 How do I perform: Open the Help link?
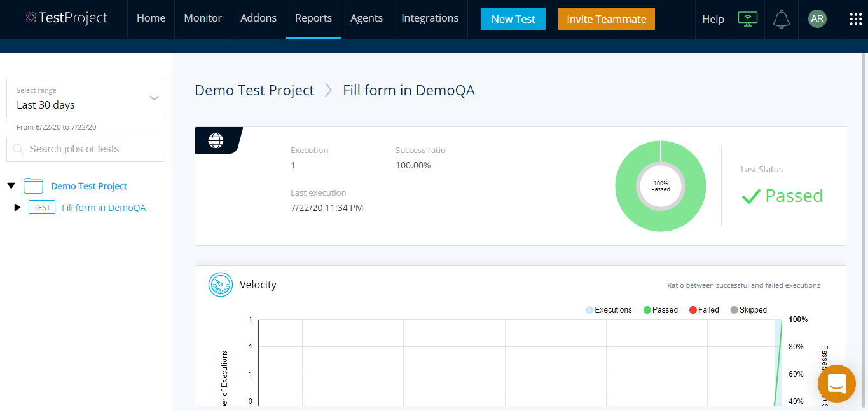(x=713, y=19)
